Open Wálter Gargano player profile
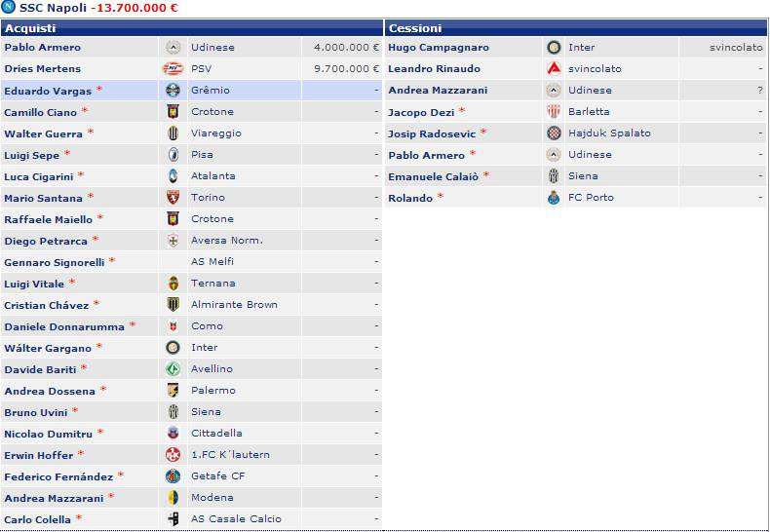Screen dimensions: 770x532 tap(48, 348)
